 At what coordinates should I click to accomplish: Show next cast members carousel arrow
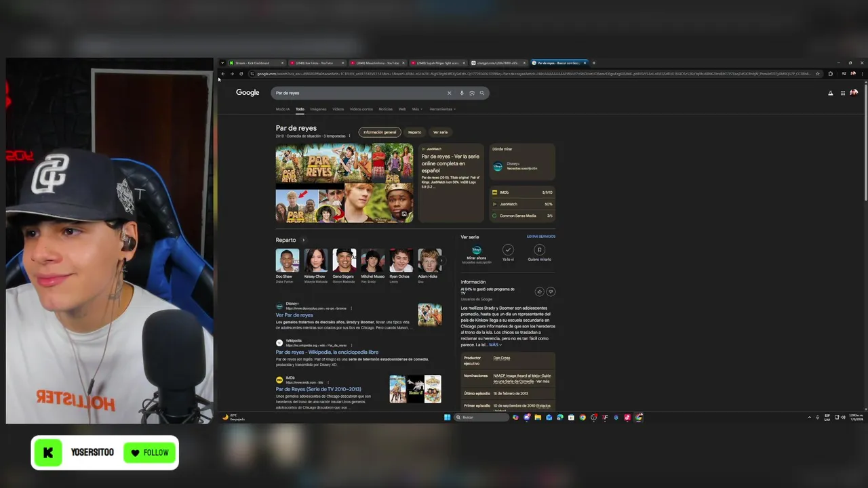click(x=442, y=260)
